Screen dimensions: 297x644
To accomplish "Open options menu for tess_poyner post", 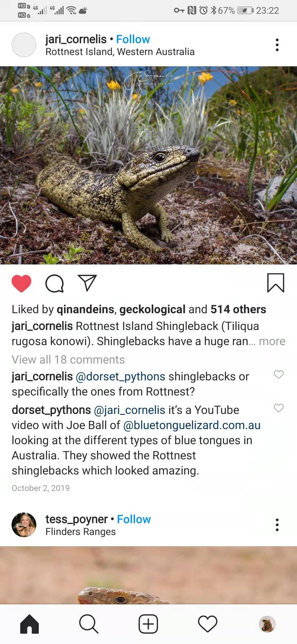I will (x=277, y=525).
